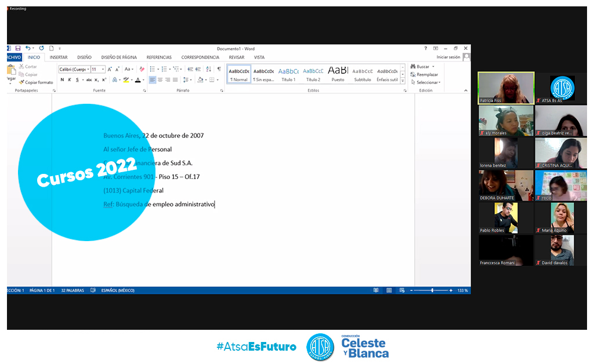Open line spacing options icon
The width and height of the screenshot is (594, 364).
(185, 80)
